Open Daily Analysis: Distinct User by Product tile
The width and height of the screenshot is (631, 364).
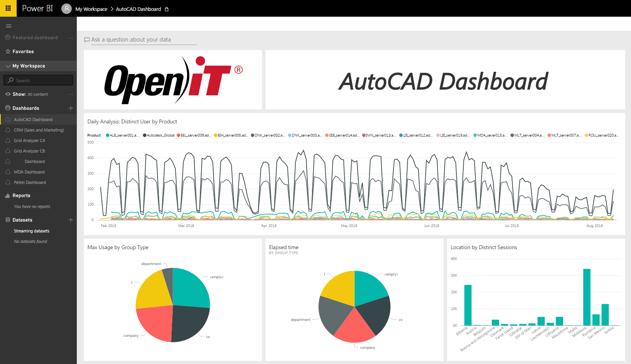click(132, 121)
